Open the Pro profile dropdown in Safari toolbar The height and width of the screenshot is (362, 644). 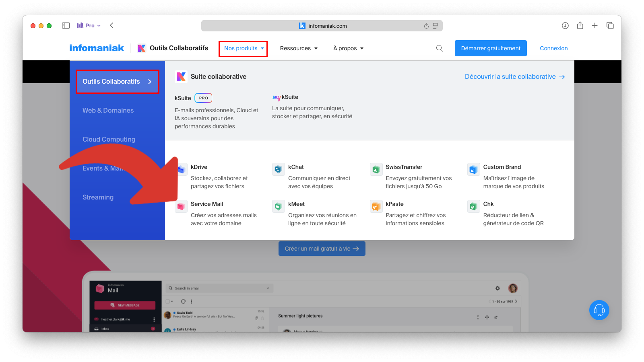(x=89, y=25)
